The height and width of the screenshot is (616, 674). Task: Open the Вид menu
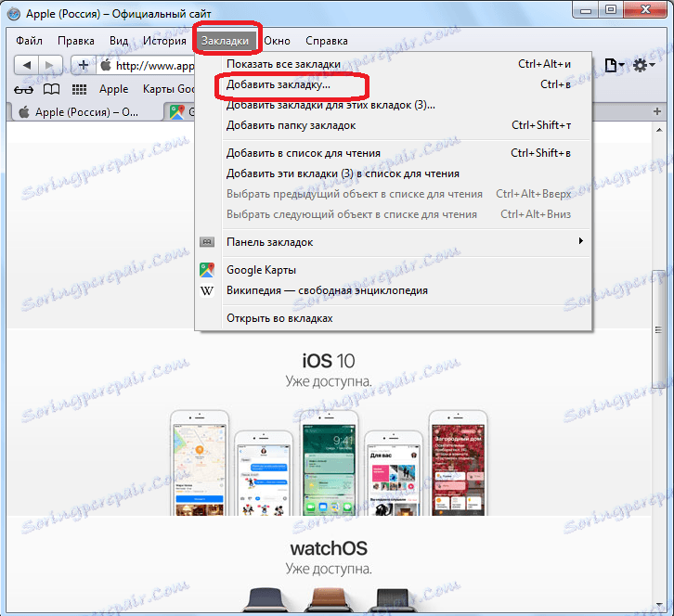pos(119,41)
